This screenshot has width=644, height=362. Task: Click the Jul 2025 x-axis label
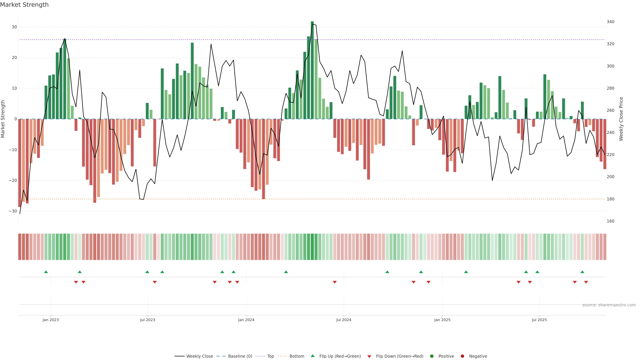539,320
